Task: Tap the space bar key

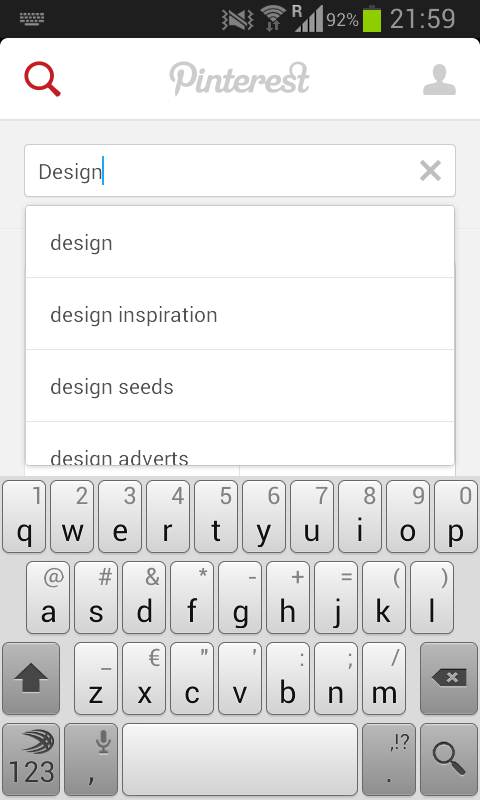Action: tap(240, 759)
